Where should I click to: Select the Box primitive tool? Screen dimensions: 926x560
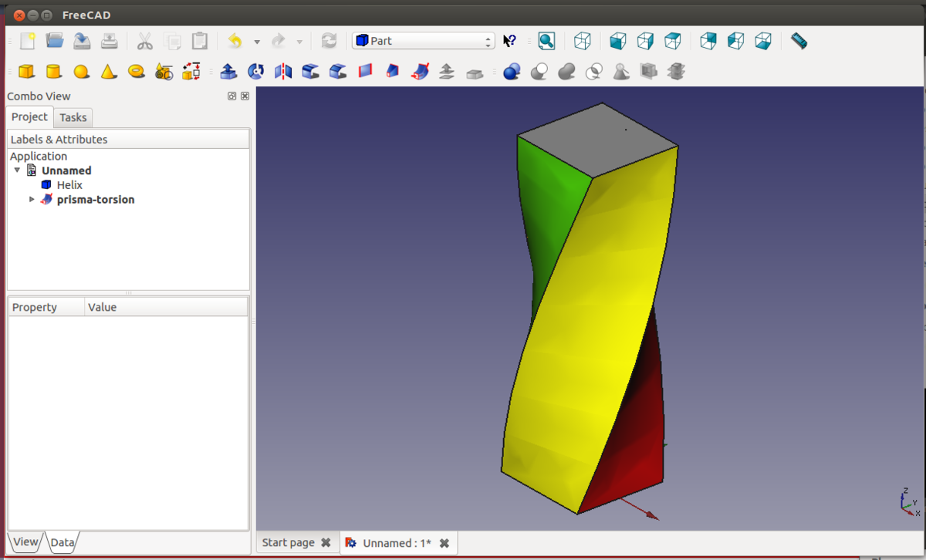click(26, 72)
